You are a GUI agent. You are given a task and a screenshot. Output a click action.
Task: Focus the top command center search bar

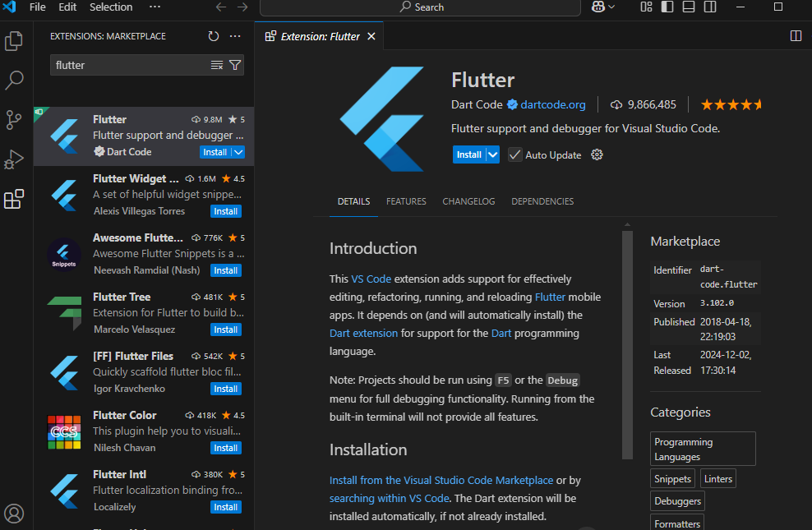[x=421, y=7]
